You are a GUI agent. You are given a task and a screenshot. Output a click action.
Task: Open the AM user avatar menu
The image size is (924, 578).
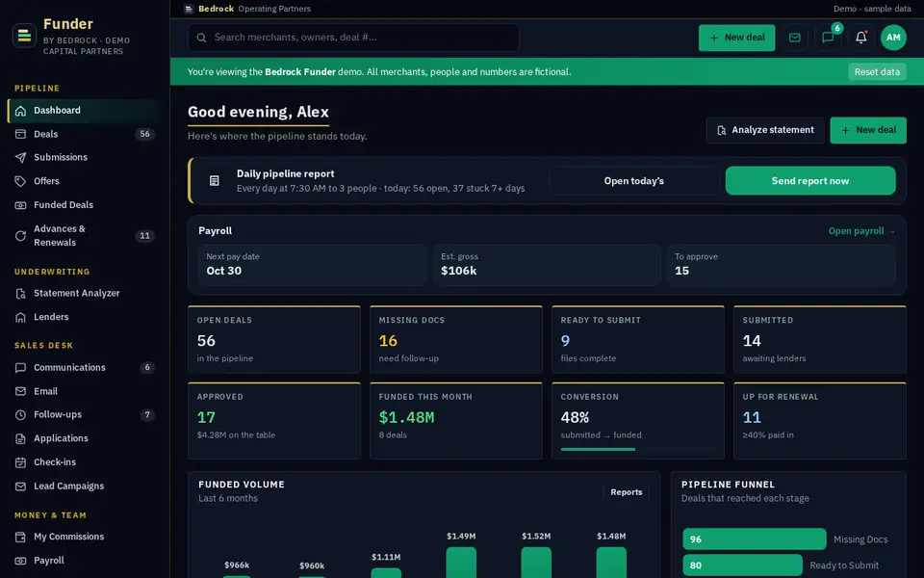[x=893, y=38]
